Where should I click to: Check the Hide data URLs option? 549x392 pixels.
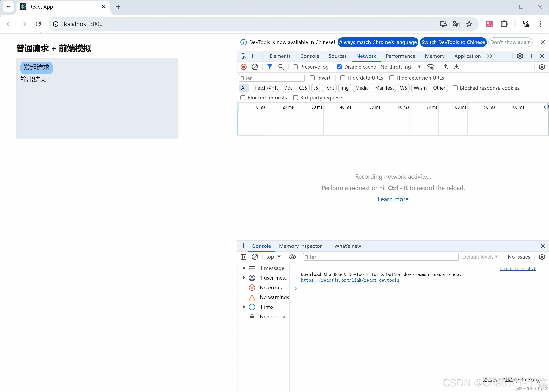coord(343,78)
